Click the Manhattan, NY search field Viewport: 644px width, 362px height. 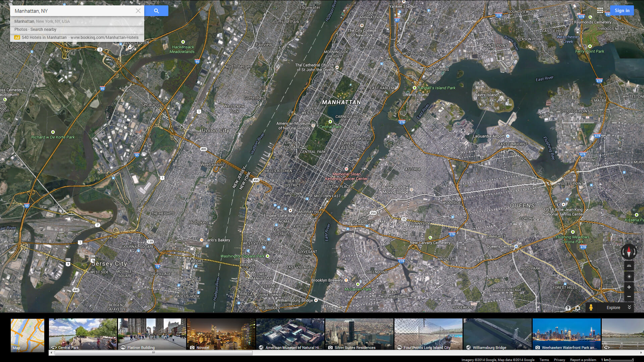(x=72, y=11)
